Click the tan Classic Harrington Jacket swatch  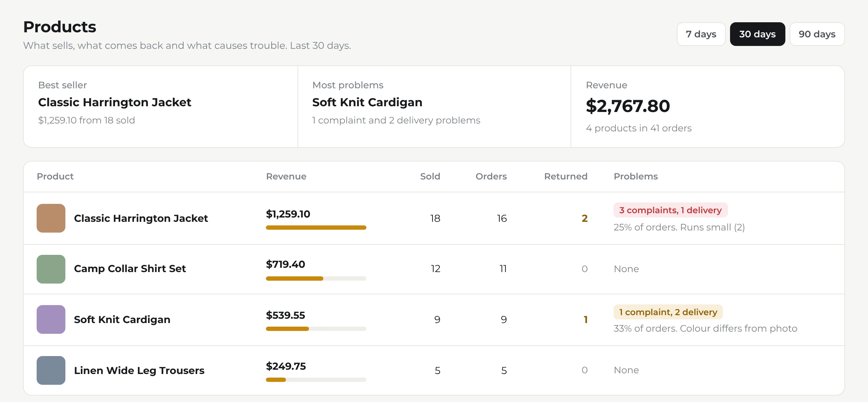51,218
